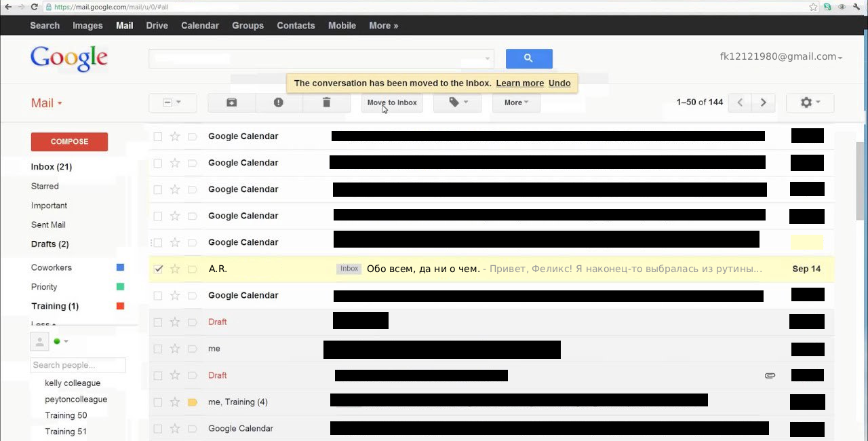The height and width of the screenshot is (441, 868).
Task: Click Move to Inbox button
Action: tap(392, 102)
